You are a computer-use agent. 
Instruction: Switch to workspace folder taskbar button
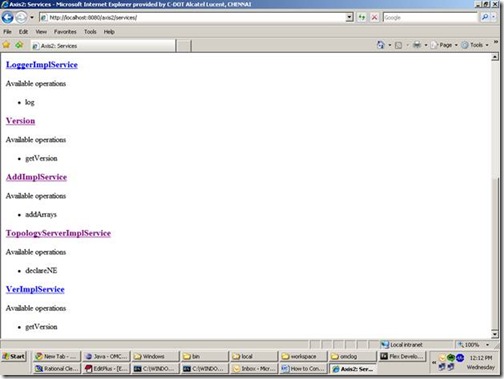pyautogui.click(x=303, y=356)
